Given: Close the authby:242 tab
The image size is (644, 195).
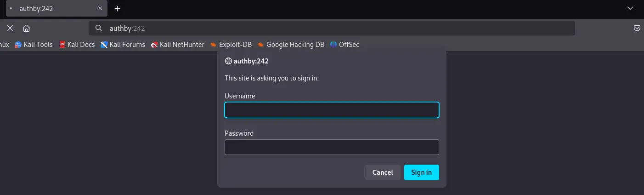Looking at the screenshot, I should click(x=100, y=8).
